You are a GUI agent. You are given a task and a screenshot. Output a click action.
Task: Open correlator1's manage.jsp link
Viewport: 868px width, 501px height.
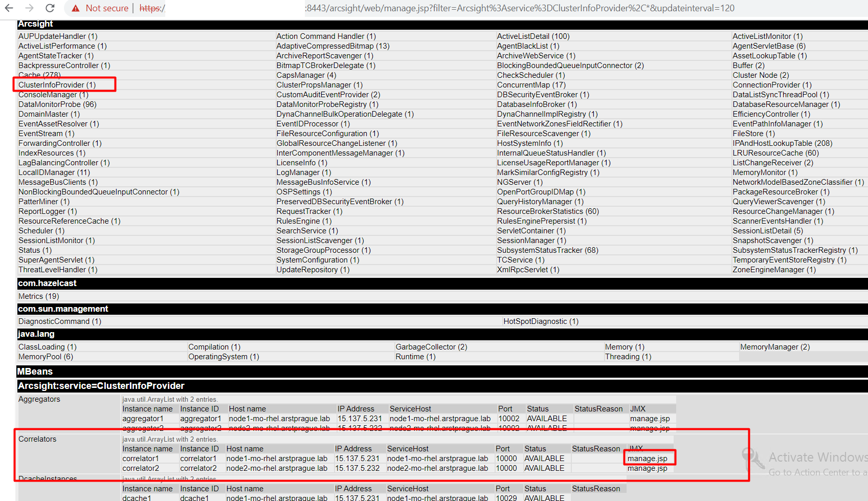(648, 459)
